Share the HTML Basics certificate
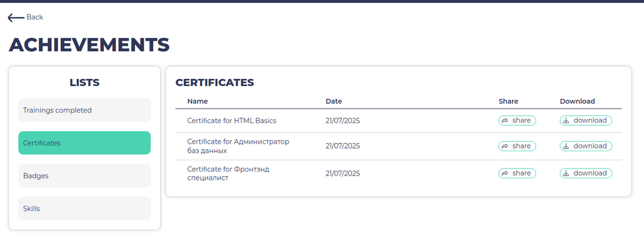 coord(517,120)
